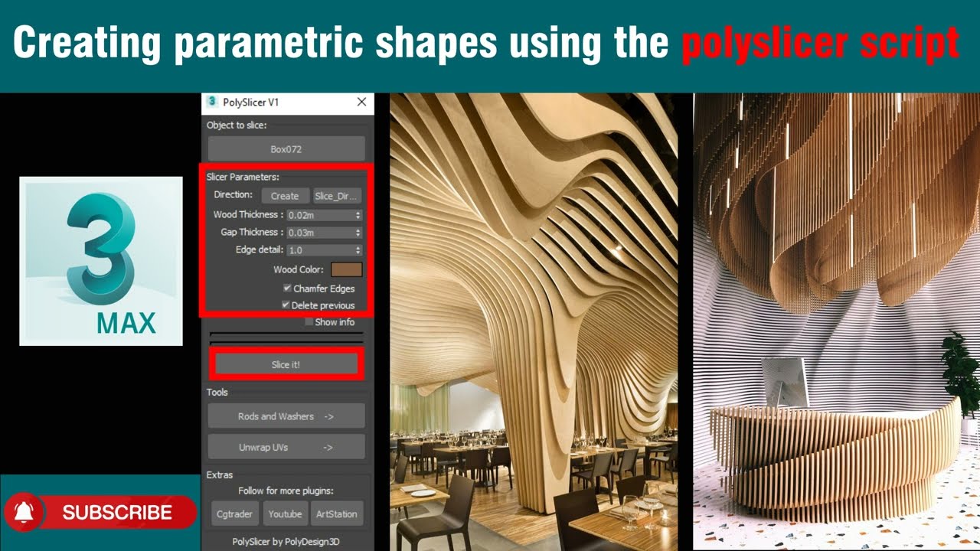This screenshot has height=551, width=980.
Task: Click the 'Wood Color:' label
Action: [299, 269]
